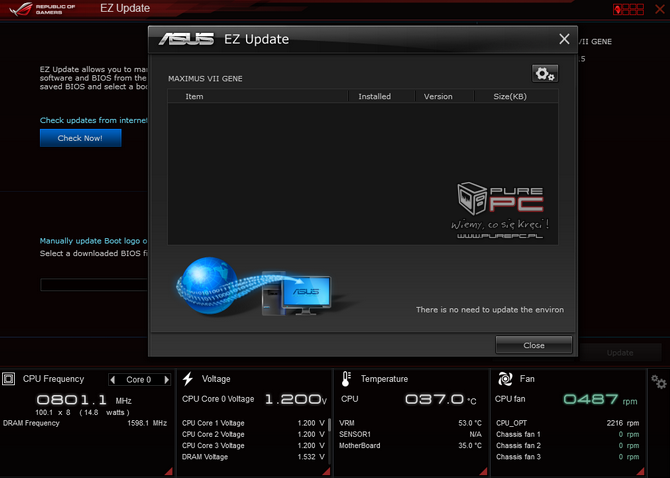Click the Version column header
This screenshot has height=478, width=670.
pos(438,97)
